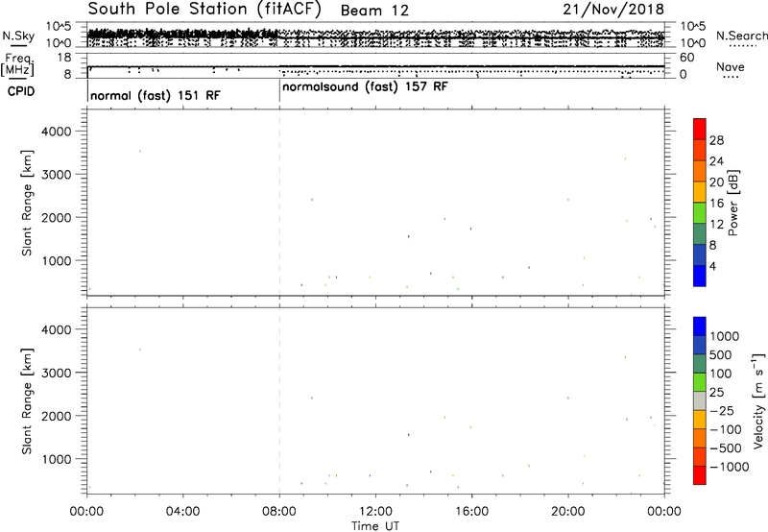
Task: Click the '16' label on power colorbar
Action: (716, 204)
